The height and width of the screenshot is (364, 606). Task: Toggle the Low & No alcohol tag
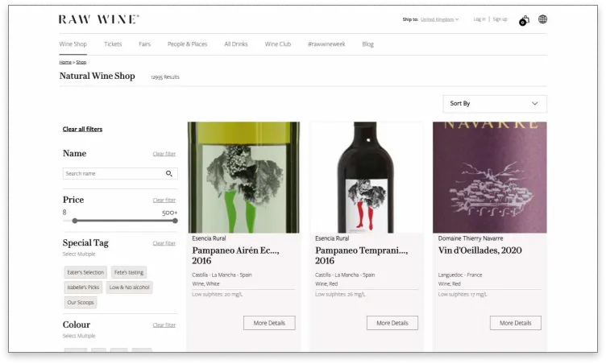[129, 287]
